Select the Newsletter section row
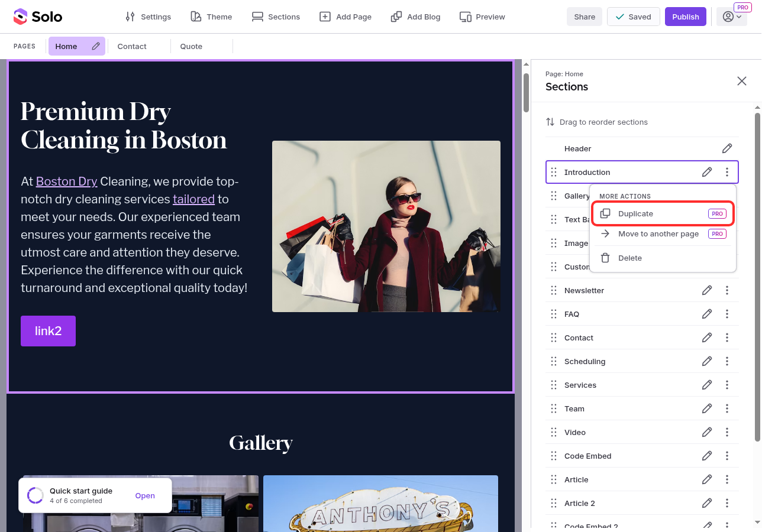The width and height of the screenshot is (762, 532). point(642,290)
